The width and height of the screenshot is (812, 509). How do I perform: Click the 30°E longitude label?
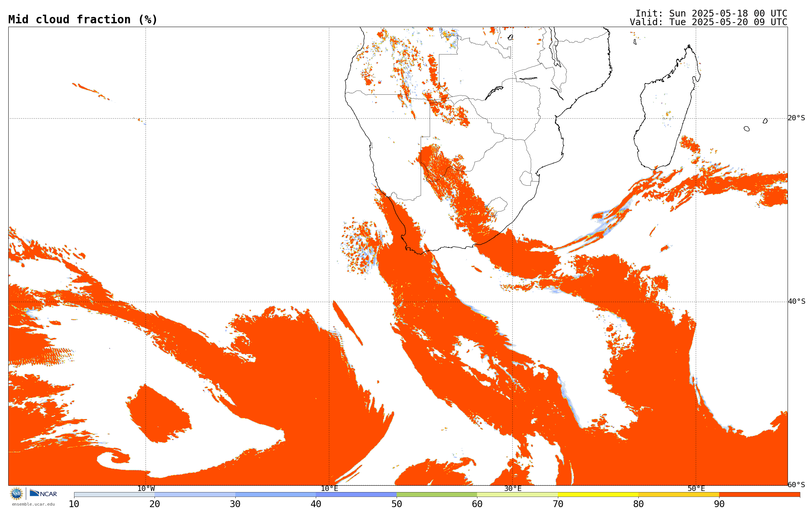[x=513, y=489]
